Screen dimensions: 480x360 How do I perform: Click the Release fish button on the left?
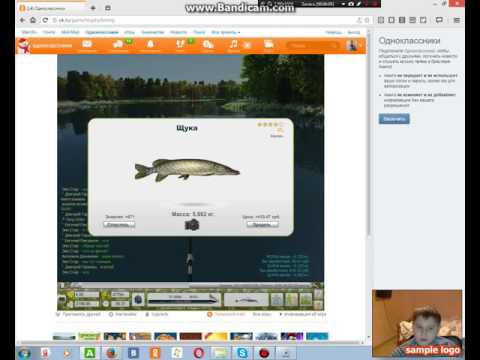(x=119, y=224)
